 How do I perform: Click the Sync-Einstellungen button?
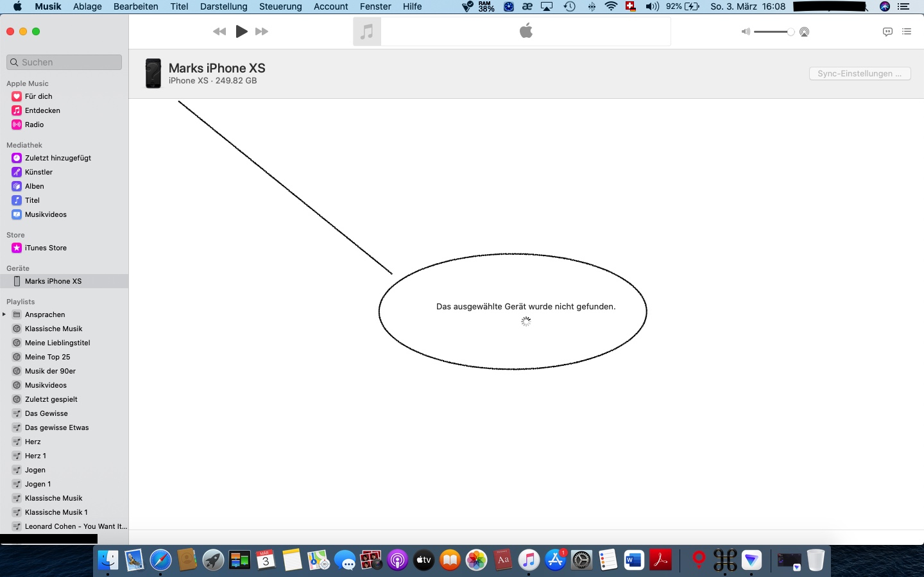point(859,74)
